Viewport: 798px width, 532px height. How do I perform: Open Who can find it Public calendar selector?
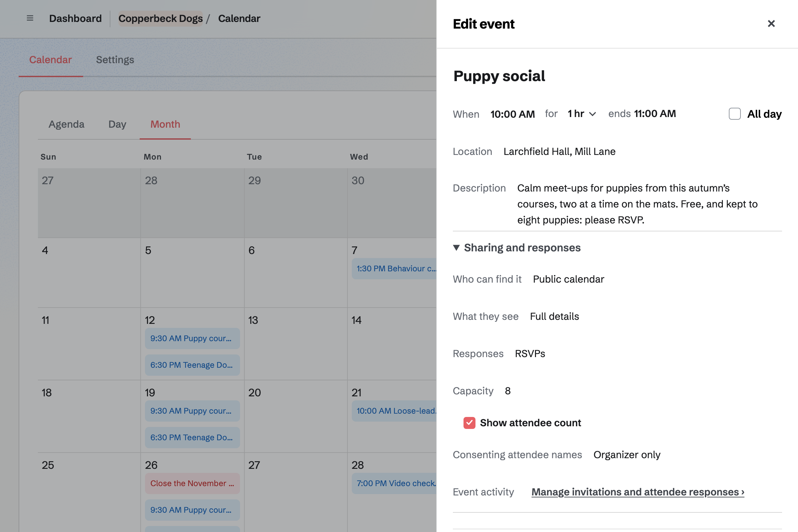[x=568, y=279]
